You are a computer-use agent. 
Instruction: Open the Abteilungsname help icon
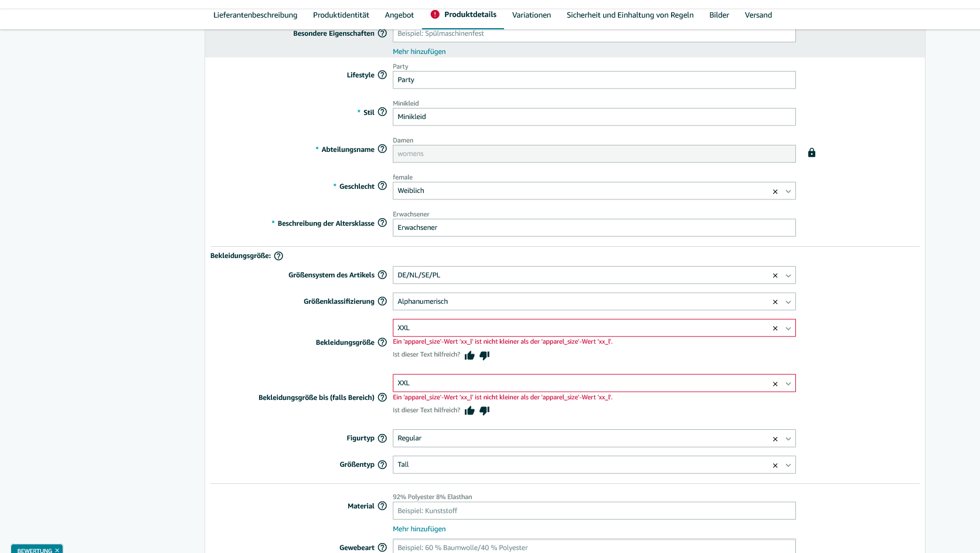tap(382, 149)
